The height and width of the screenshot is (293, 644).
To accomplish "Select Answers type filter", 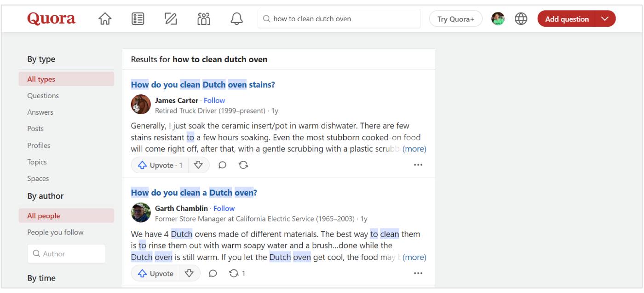I will (x=40, y=112).
